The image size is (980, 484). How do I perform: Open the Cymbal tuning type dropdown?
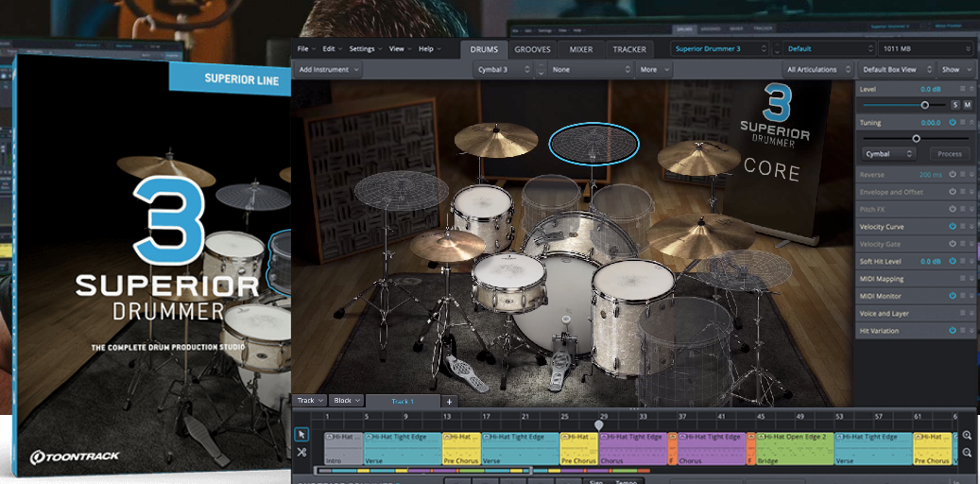tap(888, 153)
